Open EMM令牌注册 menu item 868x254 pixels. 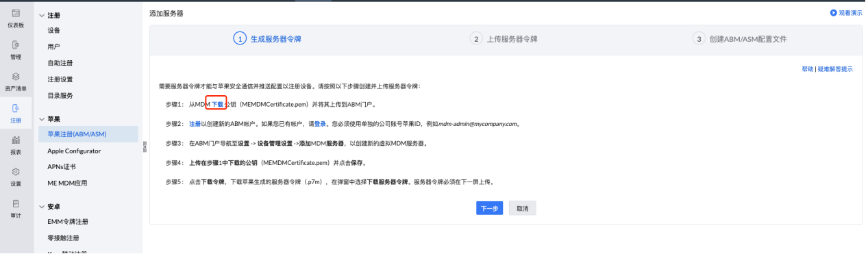[x=68, y=221]
